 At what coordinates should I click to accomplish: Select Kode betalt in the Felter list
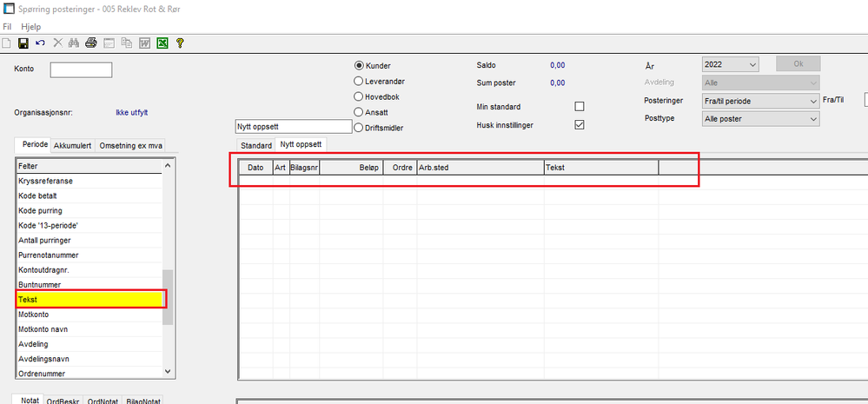(89, 195)
